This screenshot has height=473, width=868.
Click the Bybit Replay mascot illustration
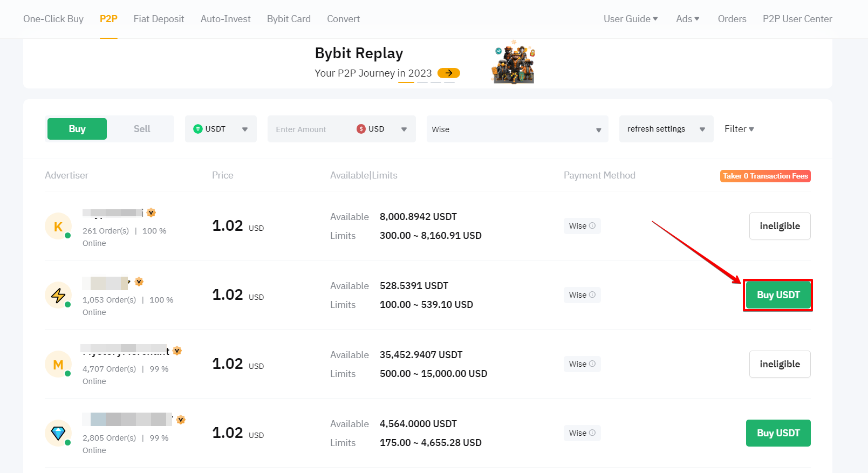pos(513,62)
